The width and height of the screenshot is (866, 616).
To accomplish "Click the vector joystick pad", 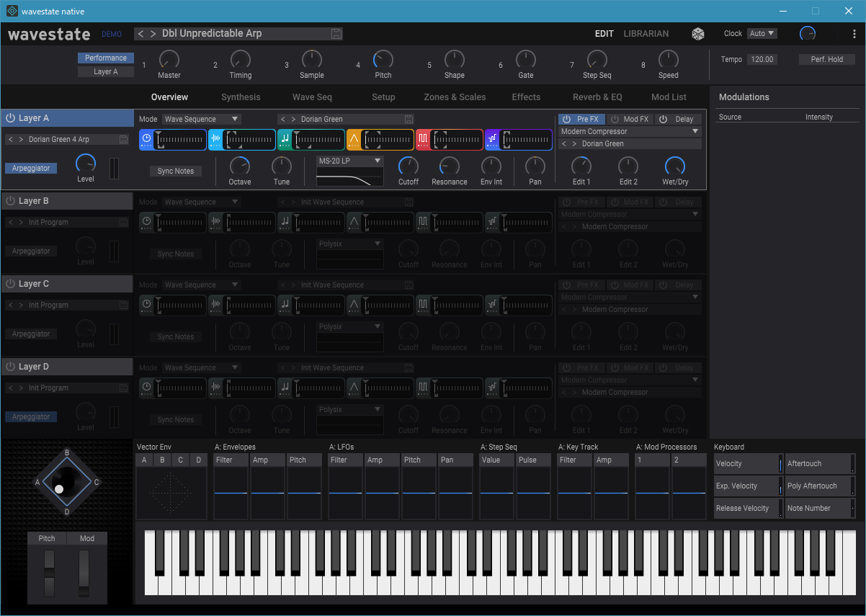I will point(67,482).
